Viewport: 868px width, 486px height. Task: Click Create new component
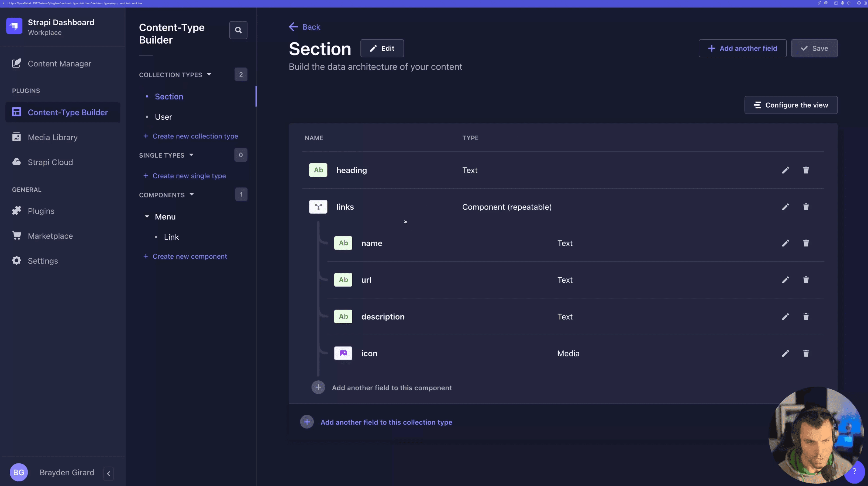tap(185, 256)
